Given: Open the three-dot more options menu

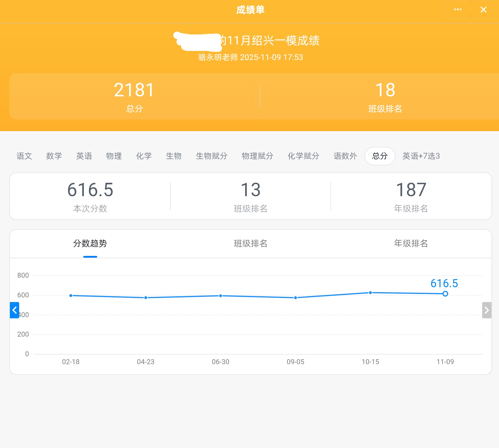Looking at the screenshot, I should (x=458, y=10).
